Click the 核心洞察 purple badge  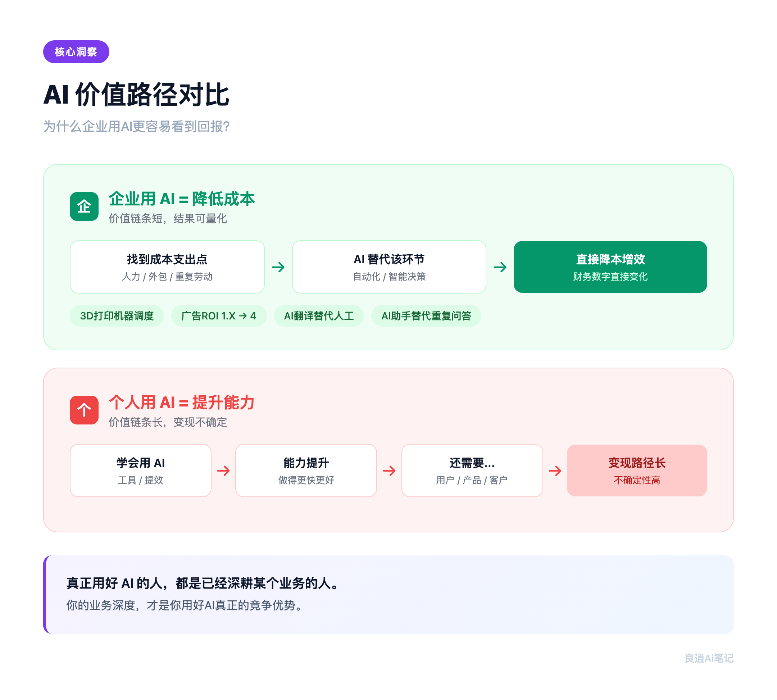[76, 51]
